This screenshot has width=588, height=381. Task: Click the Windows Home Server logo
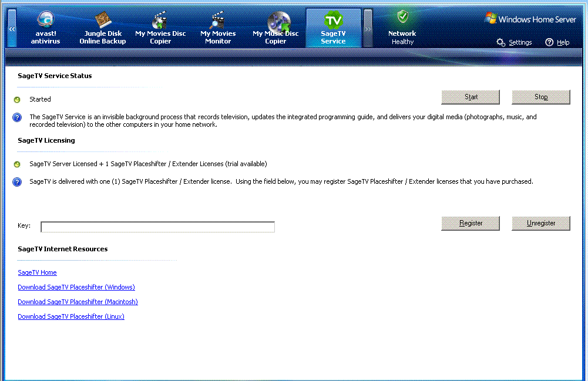point(530,19)
